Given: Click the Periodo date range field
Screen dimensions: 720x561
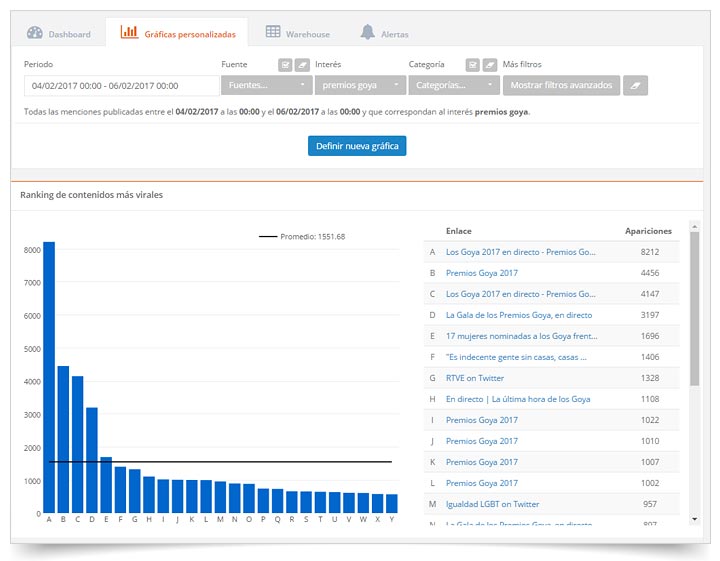Looking at the screenshot, I should 121,86.
